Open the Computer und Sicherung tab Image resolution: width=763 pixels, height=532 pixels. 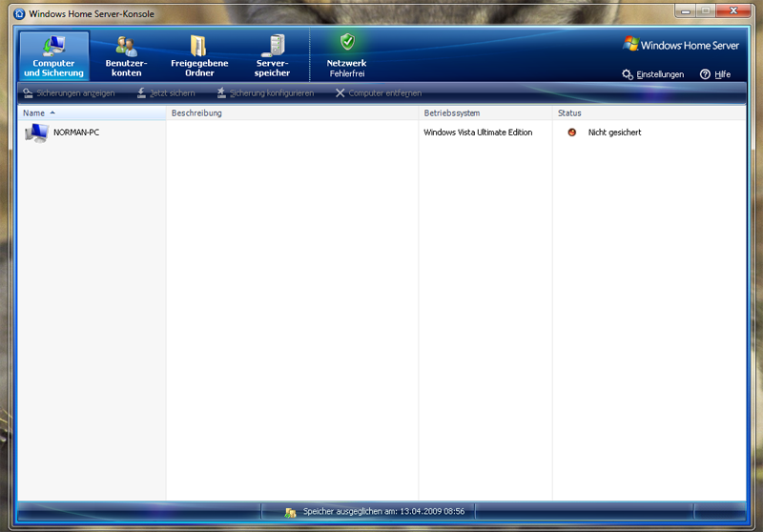pyautogui.click(x=53, y=55)
